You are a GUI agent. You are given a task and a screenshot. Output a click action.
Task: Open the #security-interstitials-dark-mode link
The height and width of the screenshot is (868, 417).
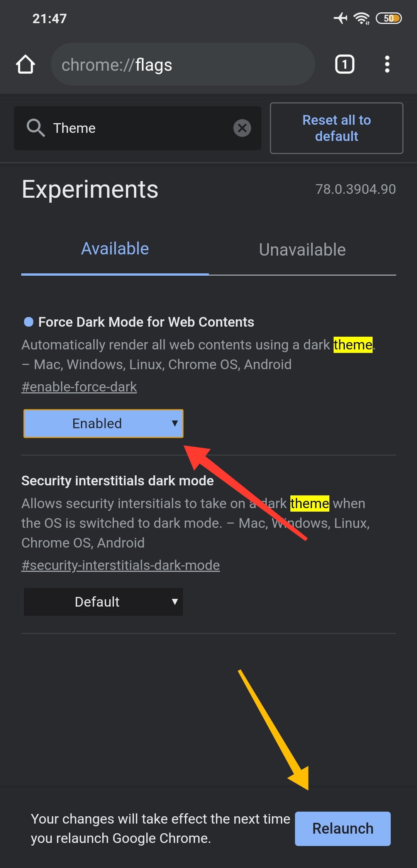pos(120,565)
